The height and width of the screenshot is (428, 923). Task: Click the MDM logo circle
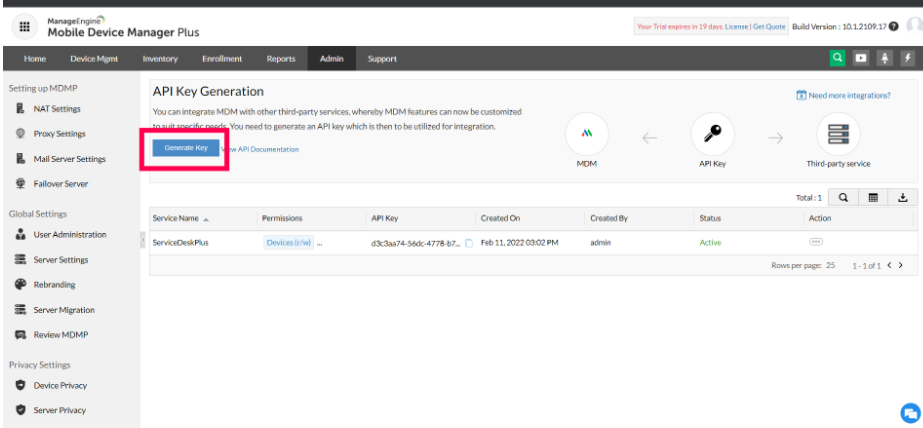coord(586,134)
